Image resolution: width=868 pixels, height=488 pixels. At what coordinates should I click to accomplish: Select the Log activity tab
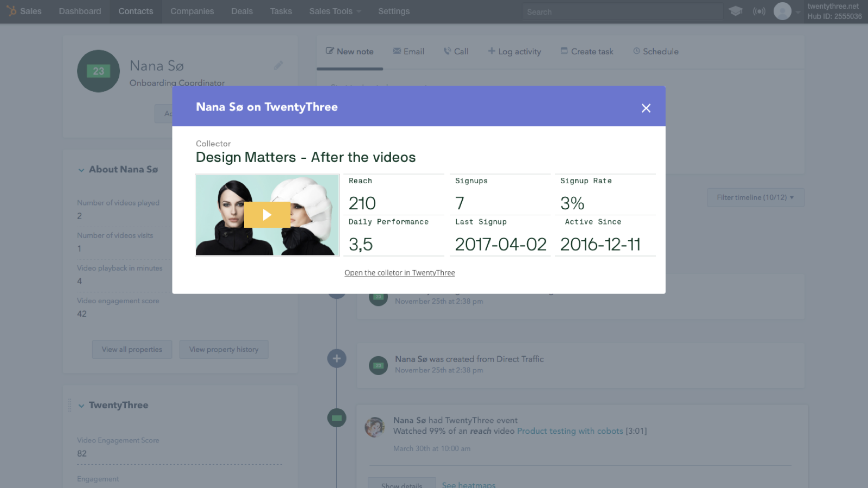[x=514, y=52]
